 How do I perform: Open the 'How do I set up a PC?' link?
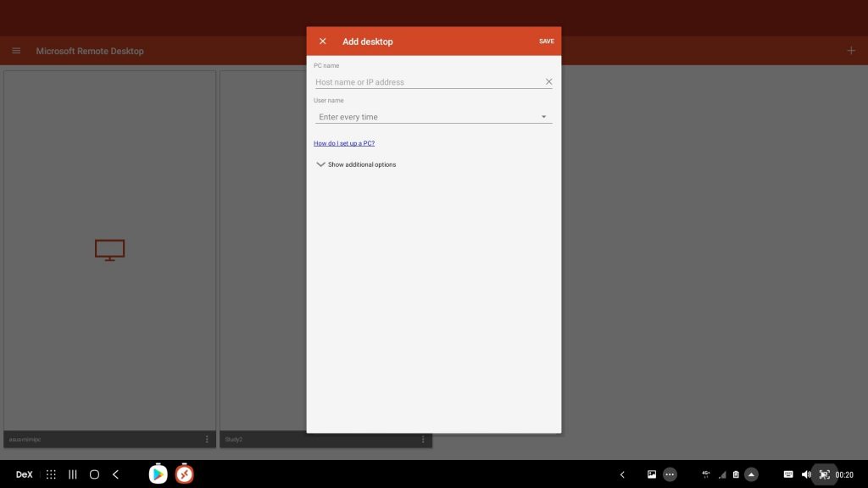(x=344, y=143)
